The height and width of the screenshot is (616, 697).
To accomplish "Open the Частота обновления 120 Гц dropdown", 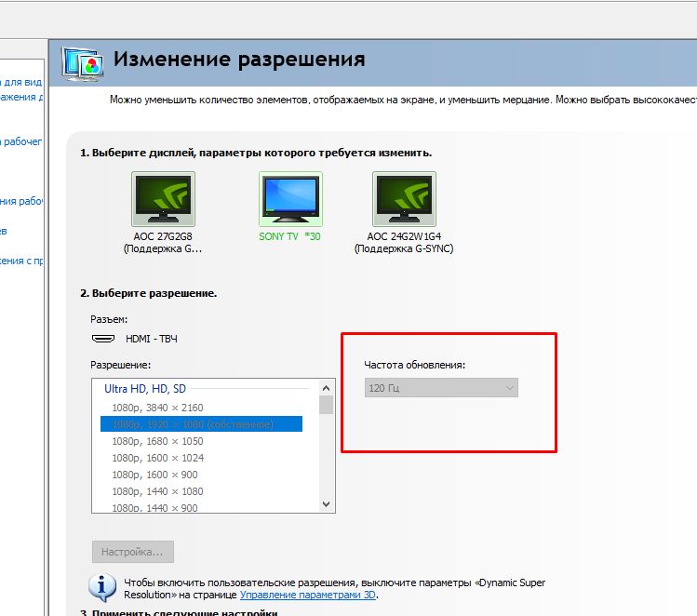I will pyautogui.click(x=441, y=388).
